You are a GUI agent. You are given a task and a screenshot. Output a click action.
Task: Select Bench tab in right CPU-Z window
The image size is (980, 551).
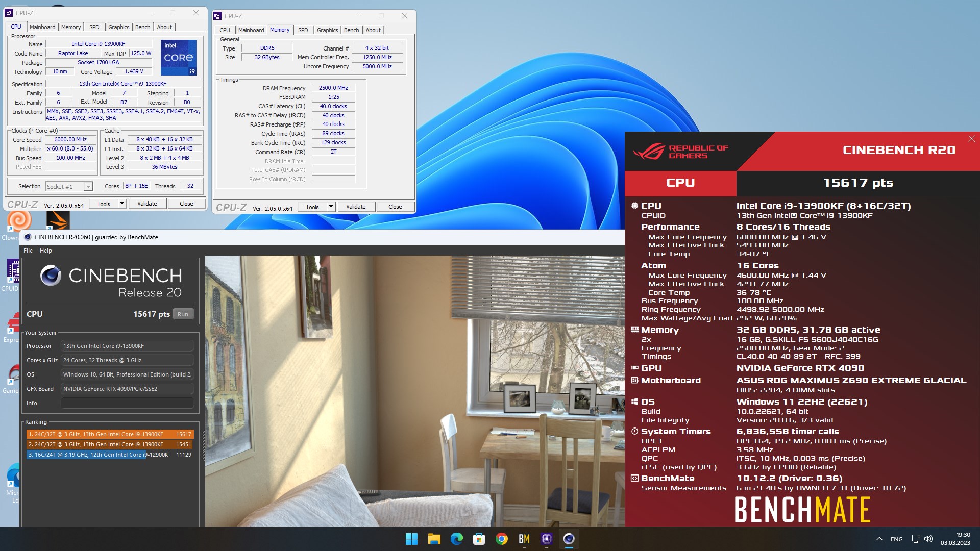click(x=352, y=30)
